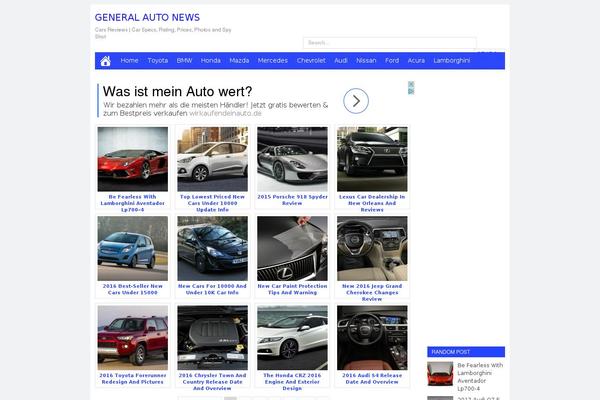600x400 pixels.
Task: Click the AdChoices info icon
Action: coord(411,91)
